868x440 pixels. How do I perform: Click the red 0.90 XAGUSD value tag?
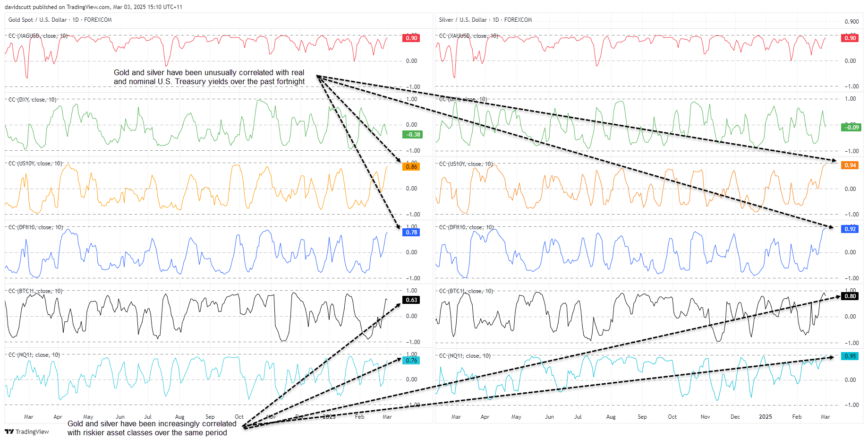tap(411, 38)
